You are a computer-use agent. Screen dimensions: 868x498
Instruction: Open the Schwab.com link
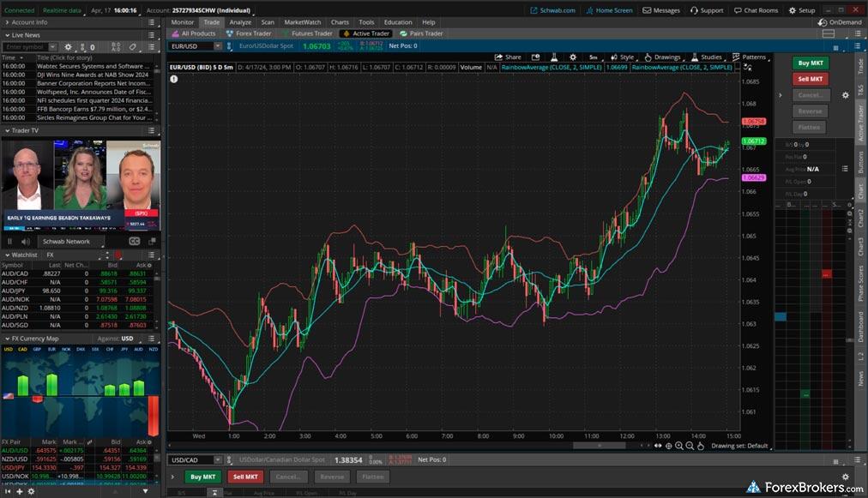click(x=553, y=10)
